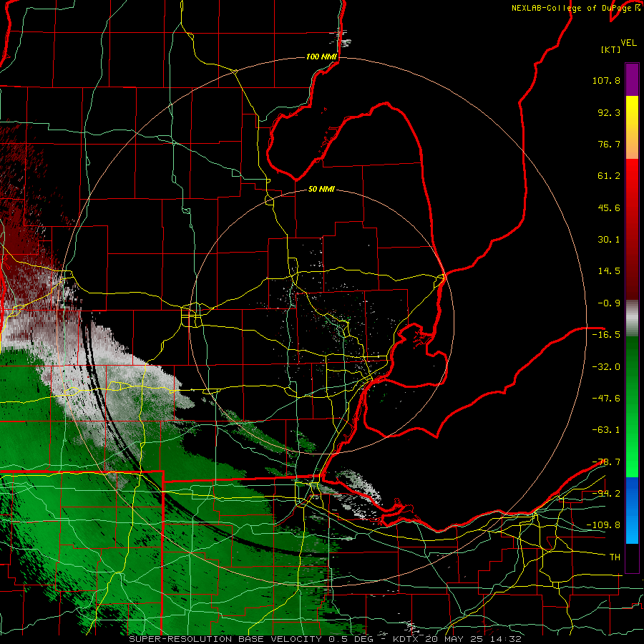Click the -47.6 velocity scale value
The width and height of the screenshot is (644, 644).
click(606, 399)
